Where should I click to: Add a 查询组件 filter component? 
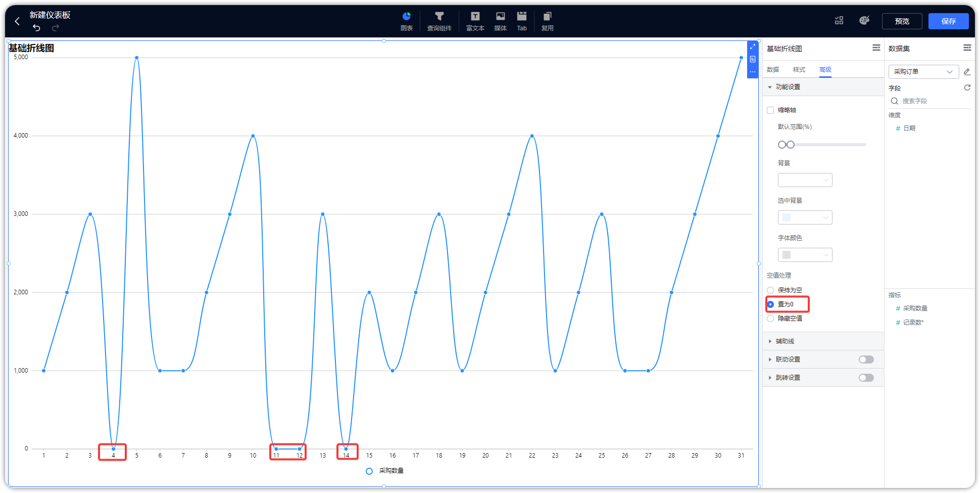(439, 21)
